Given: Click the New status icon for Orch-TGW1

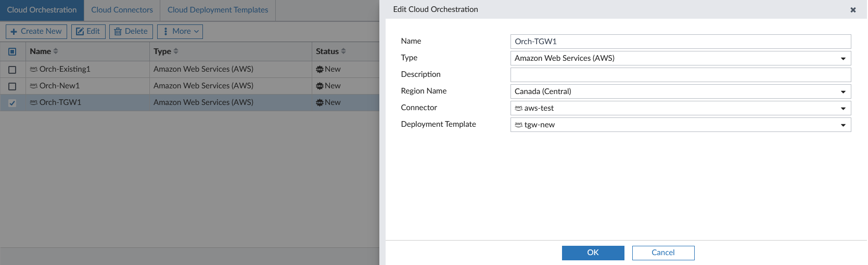Looking at the screenshot, I should tap(320, 102).
